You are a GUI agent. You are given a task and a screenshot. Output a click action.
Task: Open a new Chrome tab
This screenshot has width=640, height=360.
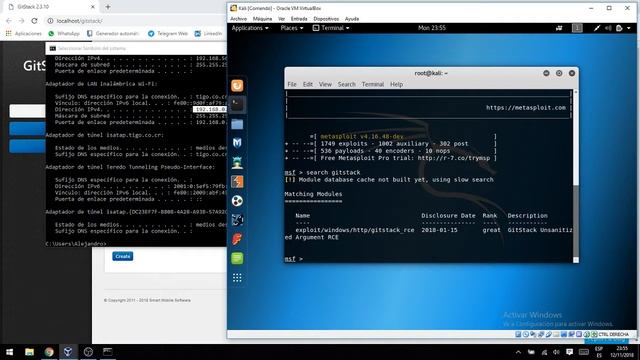(x=108, y=7)
